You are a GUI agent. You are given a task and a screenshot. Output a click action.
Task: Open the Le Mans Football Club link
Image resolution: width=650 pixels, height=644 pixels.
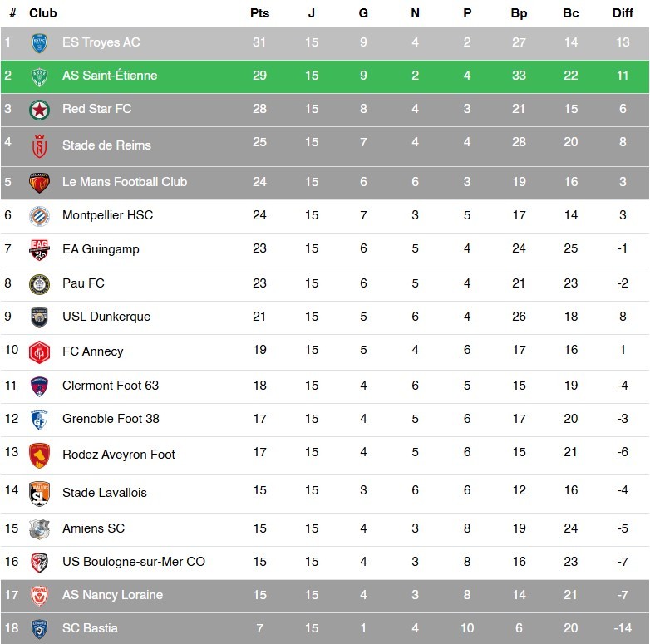[124, 182]
